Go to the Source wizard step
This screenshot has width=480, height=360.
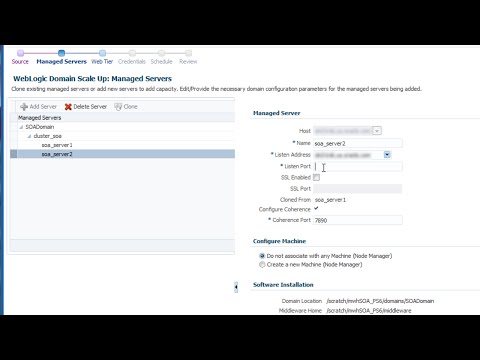point(20,62)
